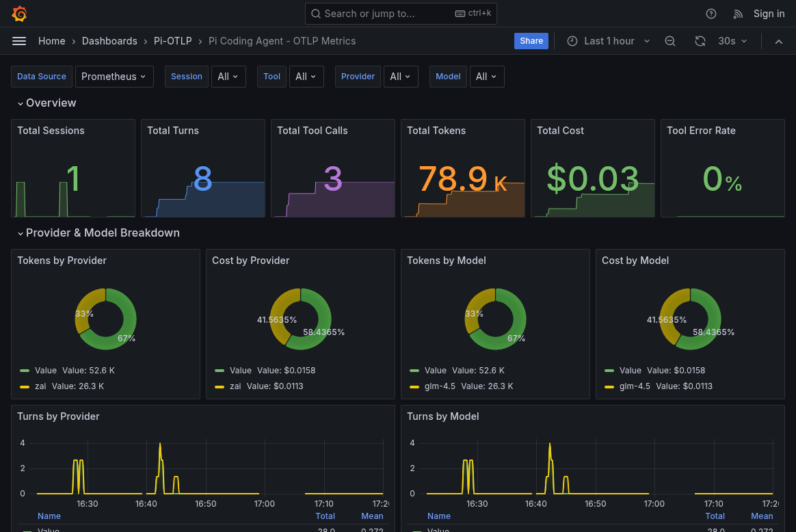Click the Sign in link
Screen dimensions: 796x532
(x=769, y=14)
